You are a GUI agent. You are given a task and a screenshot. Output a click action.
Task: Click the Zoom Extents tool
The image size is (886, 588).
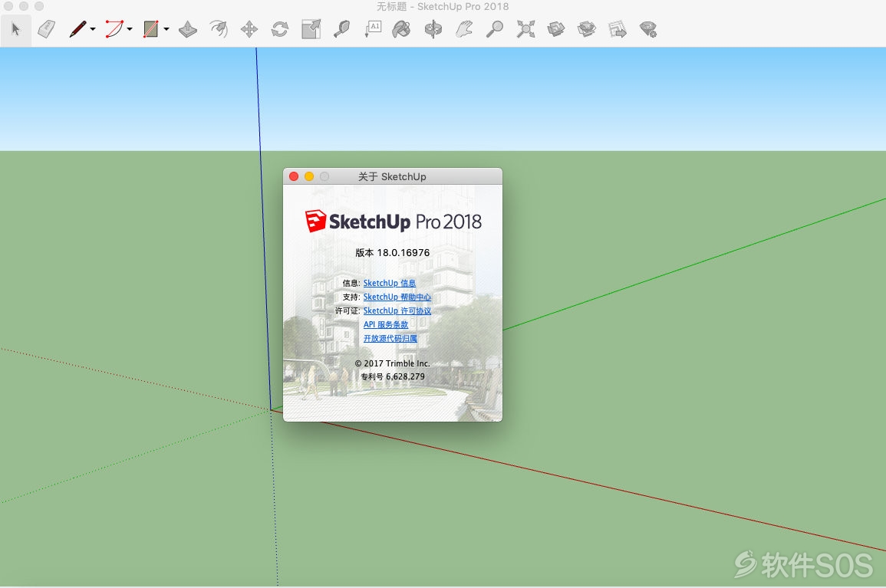525,29
